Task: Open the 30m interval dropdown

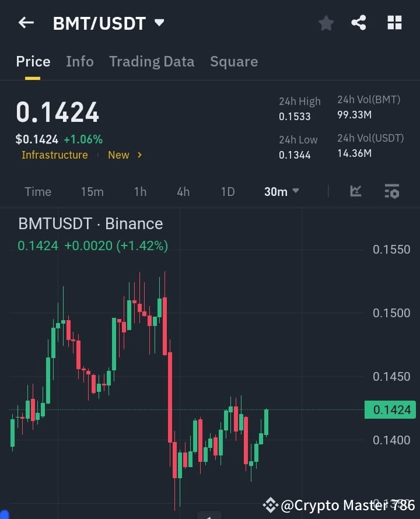Action: (x=281, y=191)
